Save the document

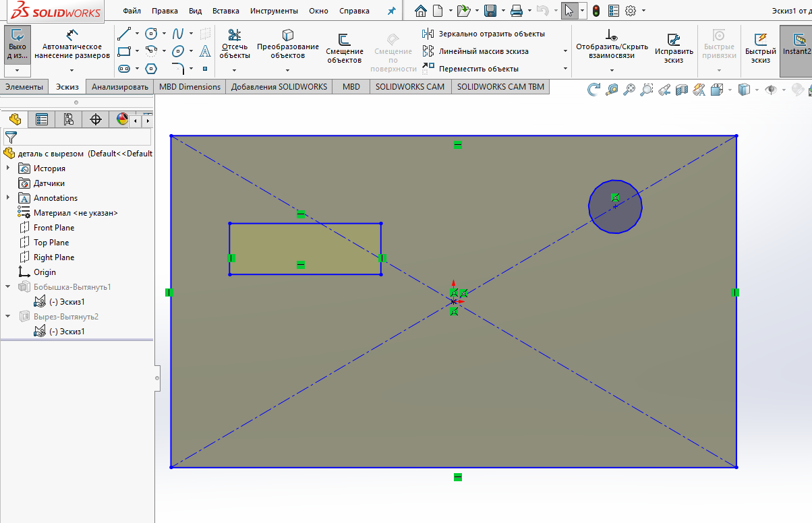[490, 11]
